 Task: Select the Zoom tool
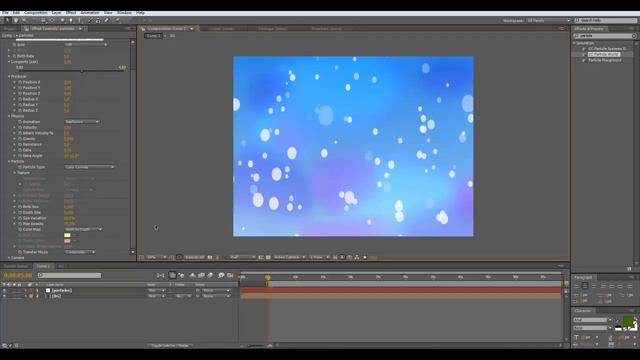pyautogui.click(x=24, y=20)
